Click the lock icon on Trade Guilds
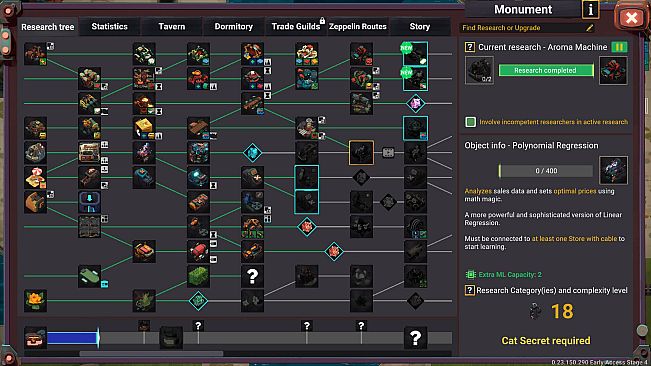651x366 pixels. [322, 20]
